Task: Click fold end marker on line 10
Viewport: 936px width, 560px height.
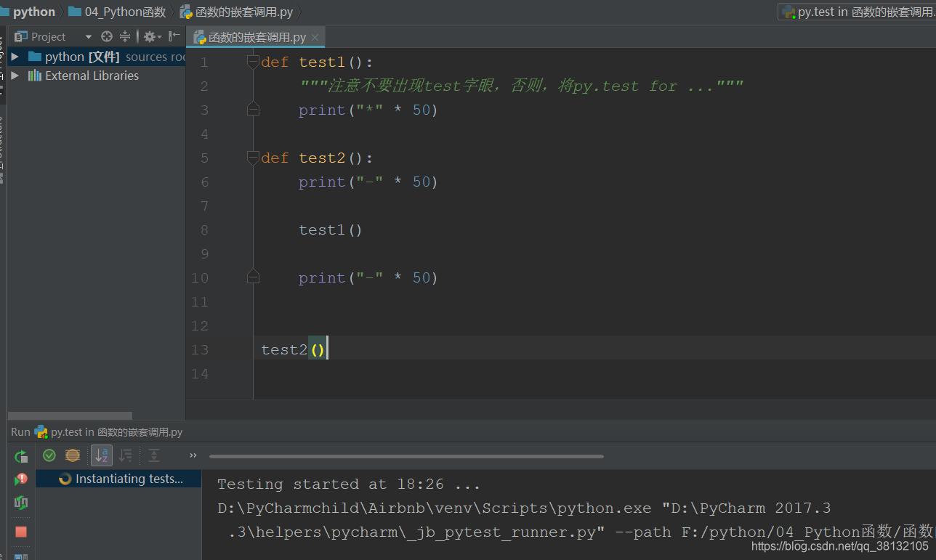Action: coord(252,277)
